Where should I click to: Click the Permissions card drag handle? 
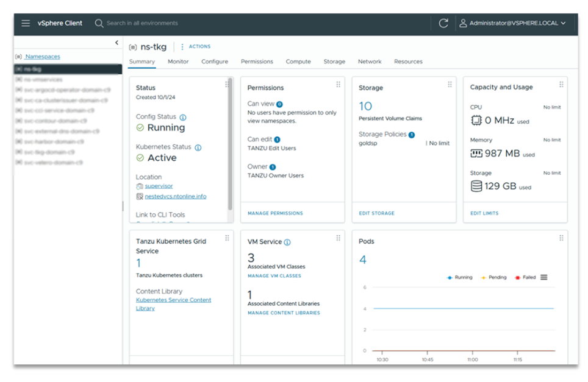tap(339, 85)
